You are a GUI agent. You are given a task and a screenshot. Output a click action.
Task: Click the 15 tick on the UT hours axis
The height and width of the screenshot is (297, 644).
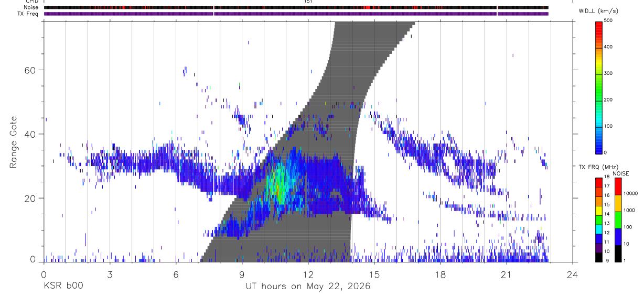click(x=374, y=274)
